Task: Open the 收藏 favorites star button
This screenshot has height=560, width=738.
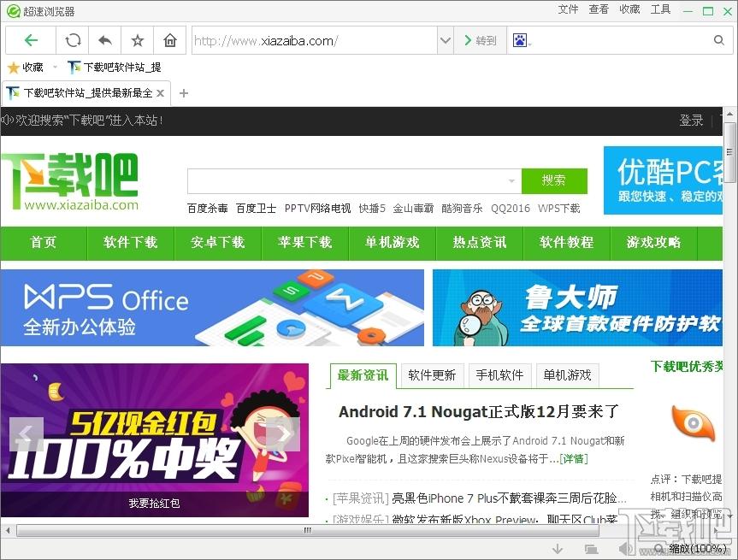Action: pos(26,68)
